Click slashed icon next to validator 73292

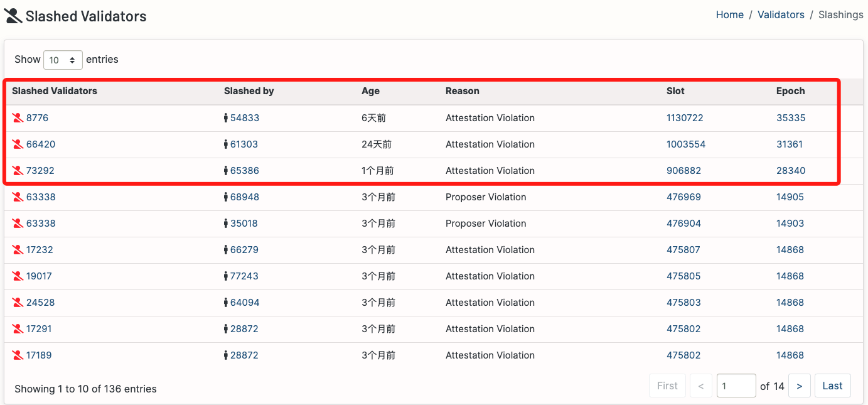(x=18, y=171)
